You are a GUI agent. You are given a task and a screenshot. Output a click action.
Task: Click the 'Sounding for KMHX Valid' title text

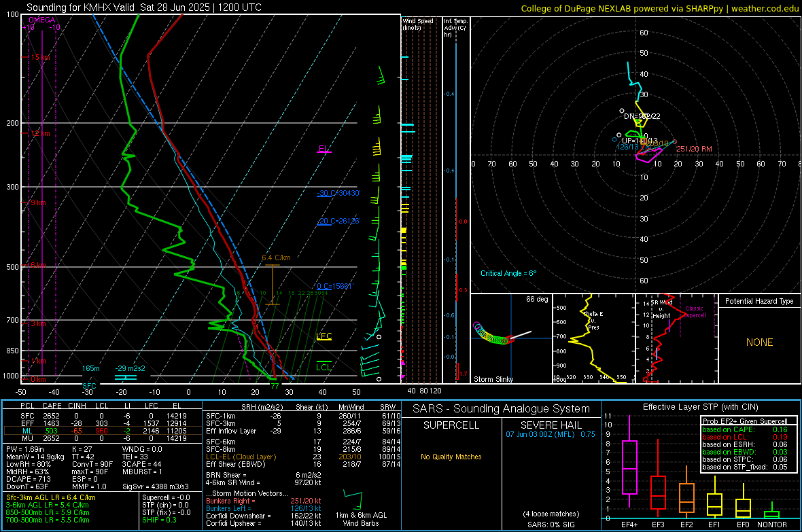(x=80, y=7)
